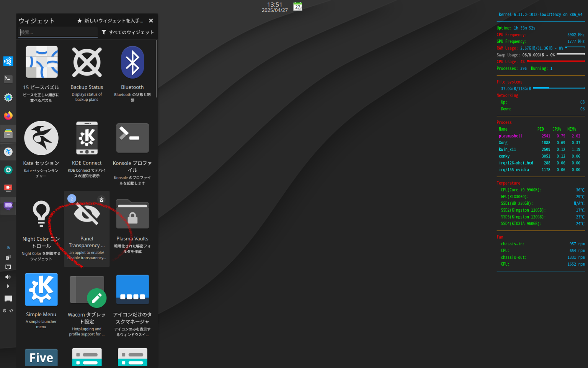Open すべてのウィジェット category filter dropdown
Viewport: 588px width, 368px height.
point(128,32)
